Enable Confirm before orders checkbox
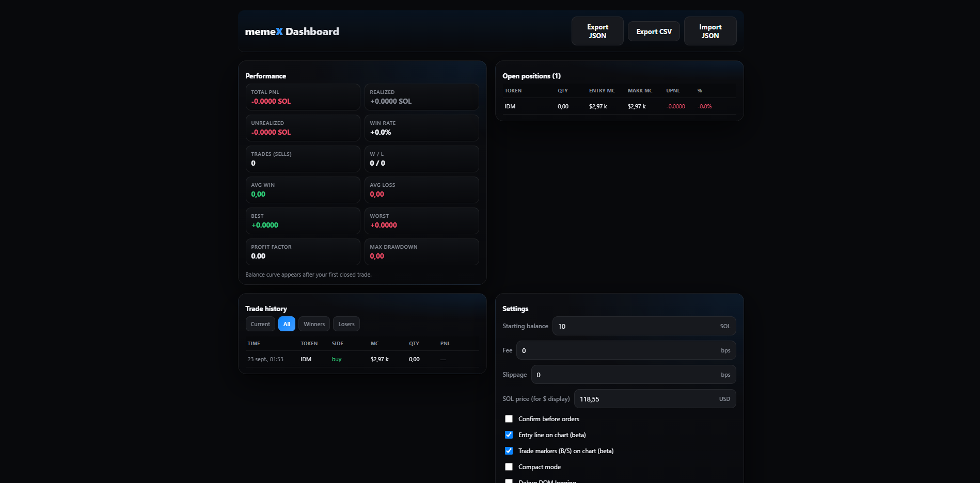This screenshot has width=980, height=483. [509, 419]
